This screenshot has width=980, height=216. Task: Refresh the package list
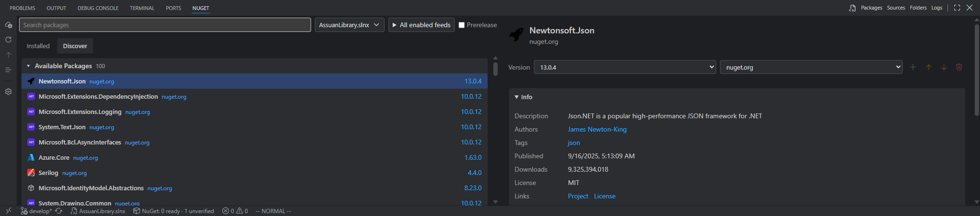8,40
